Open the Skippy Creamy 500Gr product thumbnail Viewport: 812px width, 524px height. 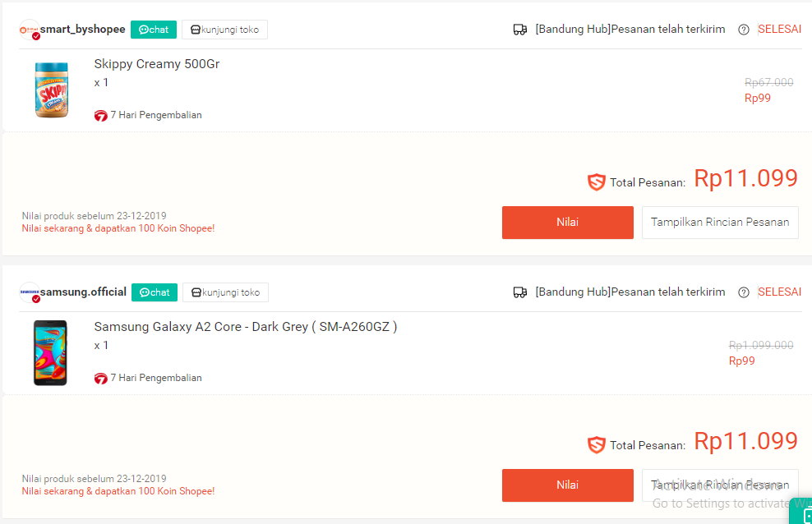50,90
